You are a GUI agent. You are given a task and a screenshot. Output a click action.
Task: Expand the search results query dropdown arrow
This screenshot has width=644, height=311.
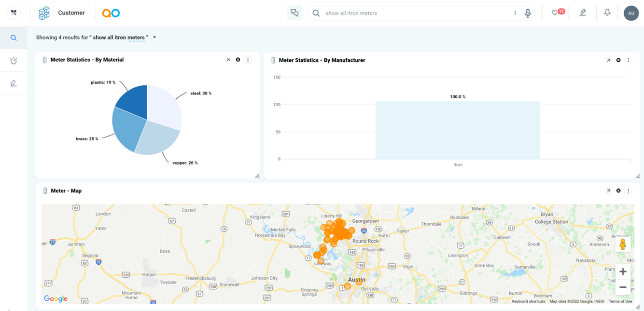154,38
